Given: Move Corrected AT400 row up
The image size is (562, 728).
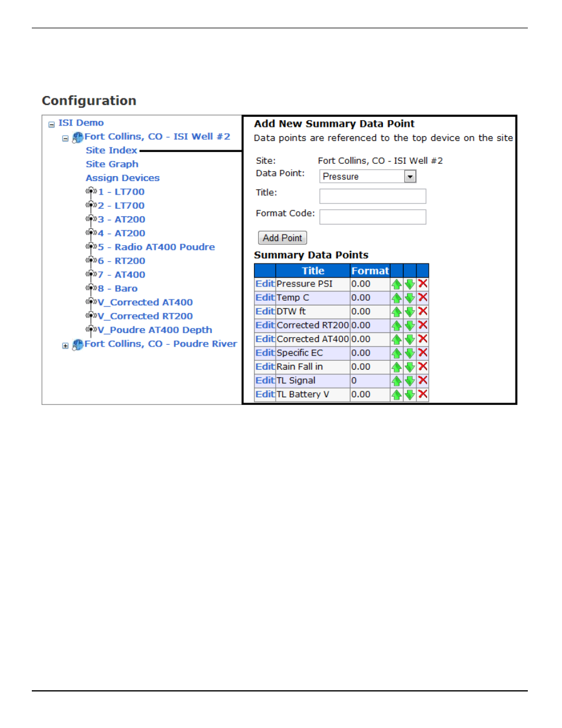Looking at the screenshot, I should click(x=396, y=340).
